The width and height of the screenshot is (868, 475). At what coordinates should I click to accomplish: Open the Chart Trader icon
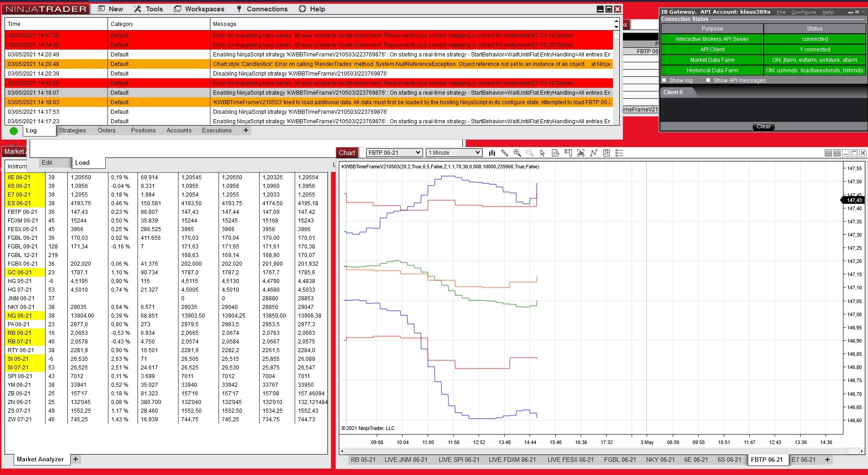coord(568,153)
